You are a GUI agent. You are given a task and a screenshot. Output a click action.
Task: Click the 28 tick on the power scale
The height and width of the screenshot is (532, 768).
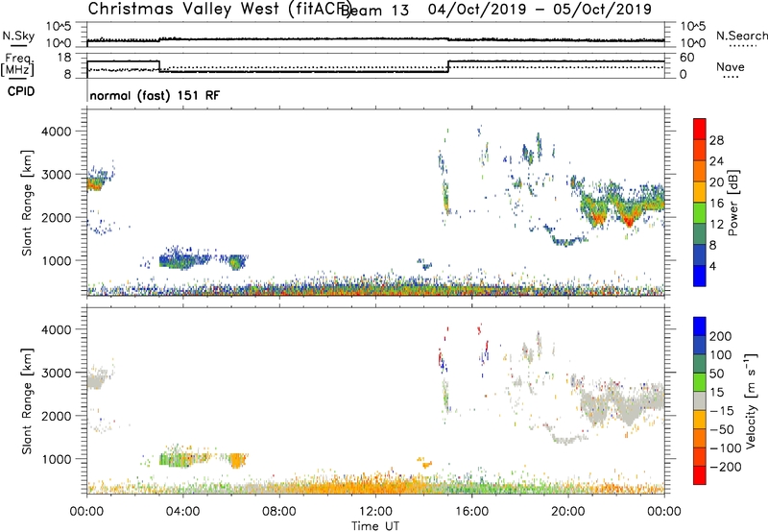pyautogui.click(x=716, y=140)
